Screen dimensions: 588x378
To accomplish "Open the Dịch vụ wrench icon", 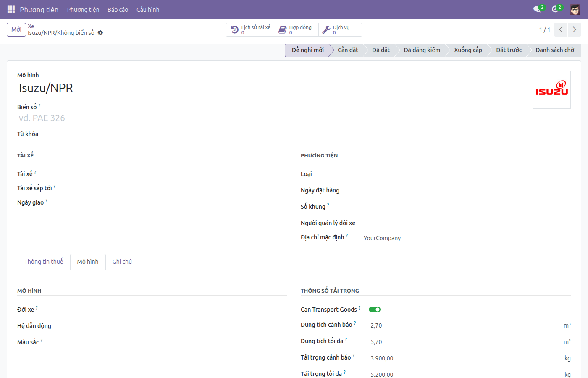I will click(326, 29).
